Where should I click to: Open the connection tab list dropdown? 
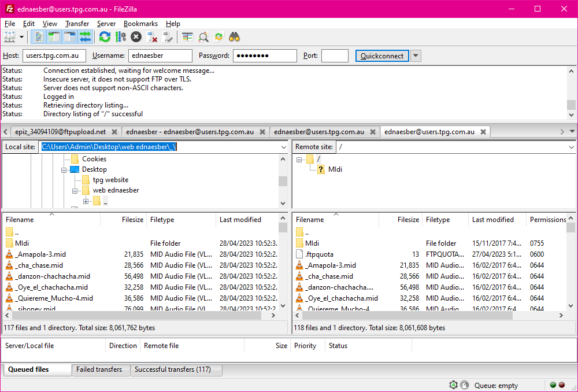[572, 131]
